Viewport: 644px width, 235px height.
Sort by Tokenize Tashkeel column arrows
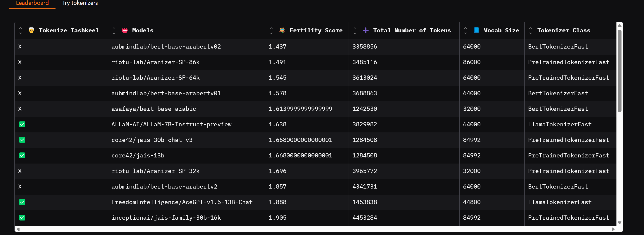tap(21, 30)
